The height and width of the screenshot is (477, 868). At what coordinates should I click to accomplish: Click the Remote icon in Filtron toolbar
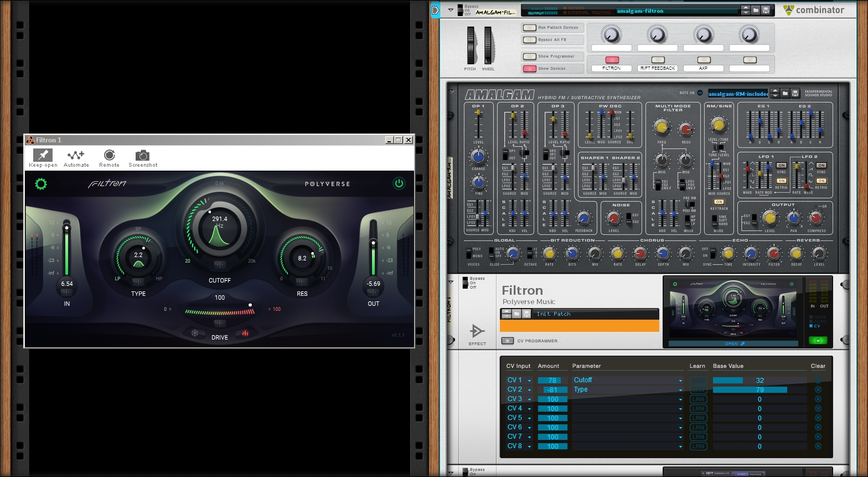coord(109,158)
